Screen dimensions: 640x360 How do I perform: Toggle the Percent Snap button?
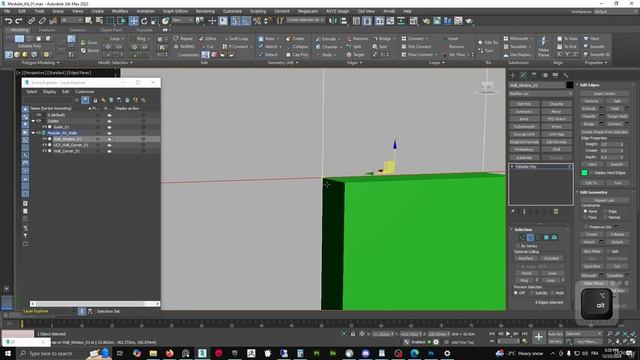[x=257, y=21]
